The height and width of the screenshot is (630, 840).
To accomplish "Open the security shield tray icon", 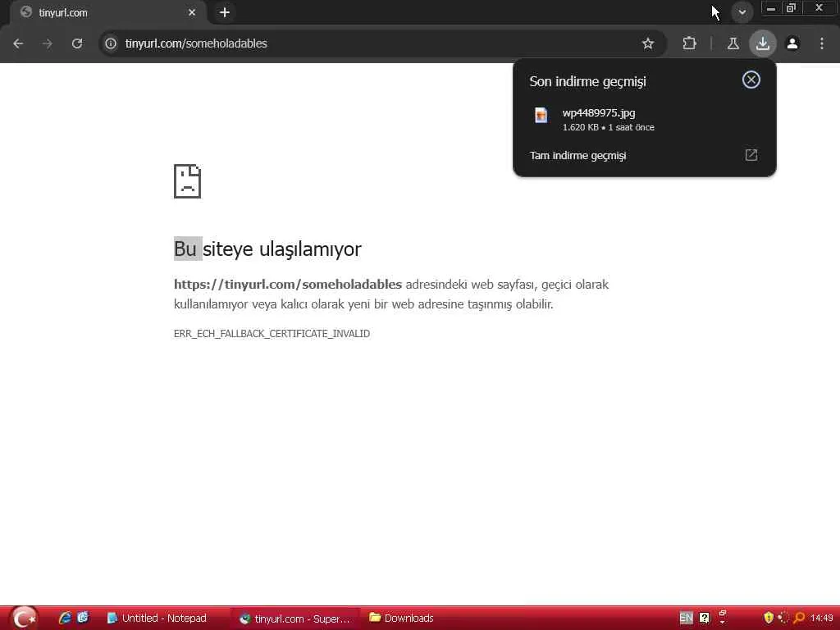I will [769, 618].
